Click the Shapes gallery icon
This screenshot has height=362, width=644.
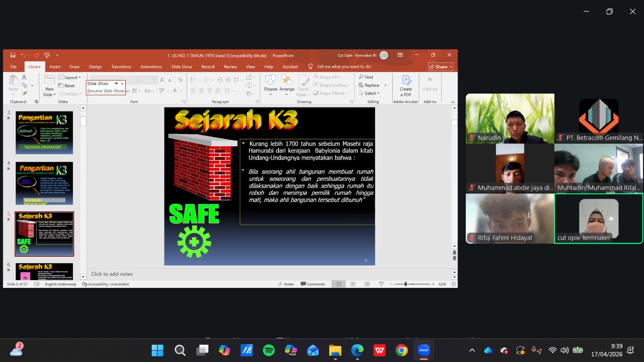(x=270, y=80)
